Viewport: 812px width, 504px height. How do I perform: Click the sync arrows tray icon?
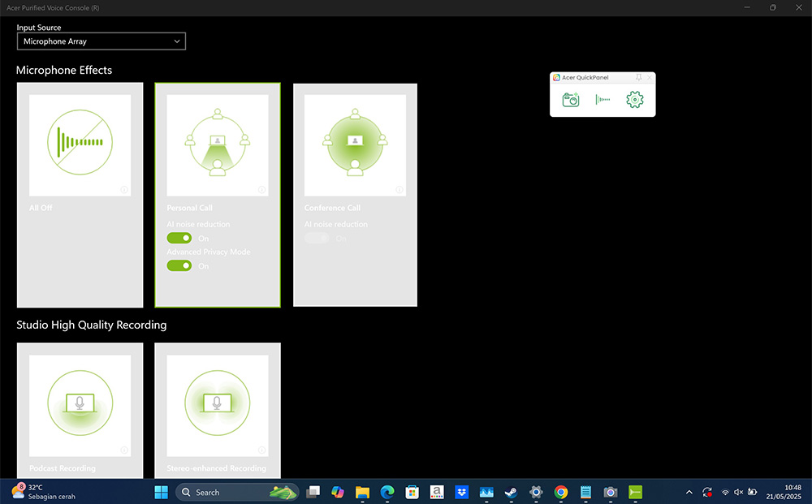707,492
